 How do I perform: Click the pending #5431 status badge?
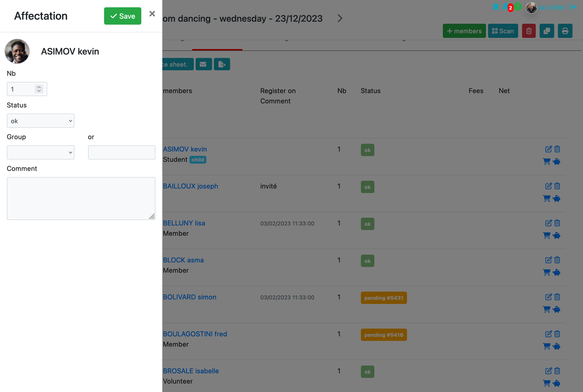click(384, 298)
